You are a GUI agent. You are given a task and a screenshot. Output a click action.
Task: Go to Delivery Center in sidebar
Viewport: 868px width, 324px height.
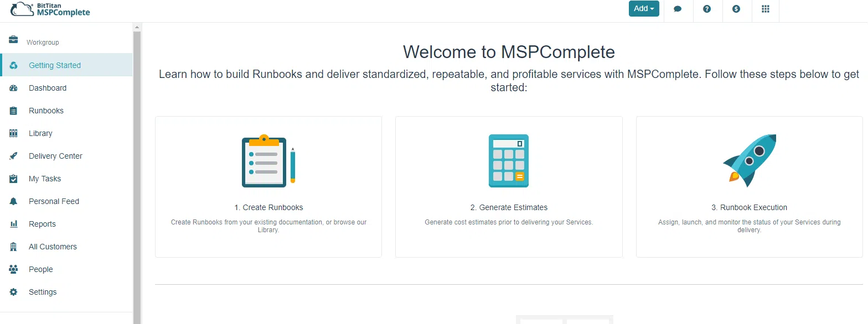point(55,156)
